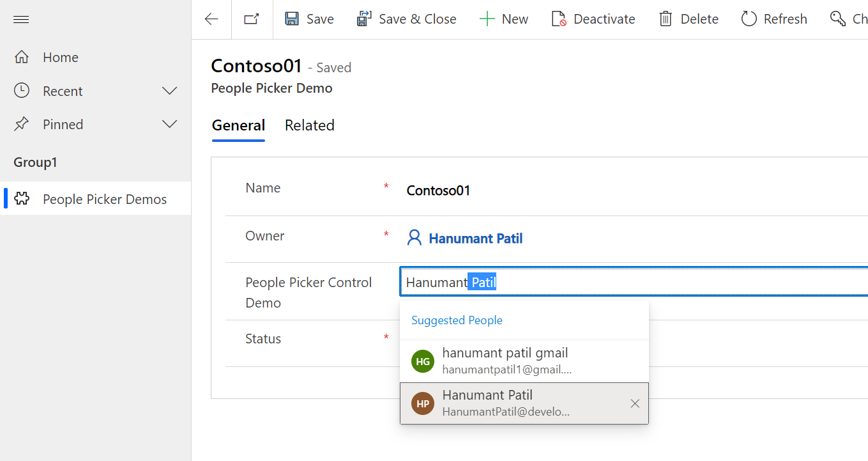Click the People Picker Demos puzzle icon
The image size is (868, 461).
pyautogui.click(x=21, y=198)
